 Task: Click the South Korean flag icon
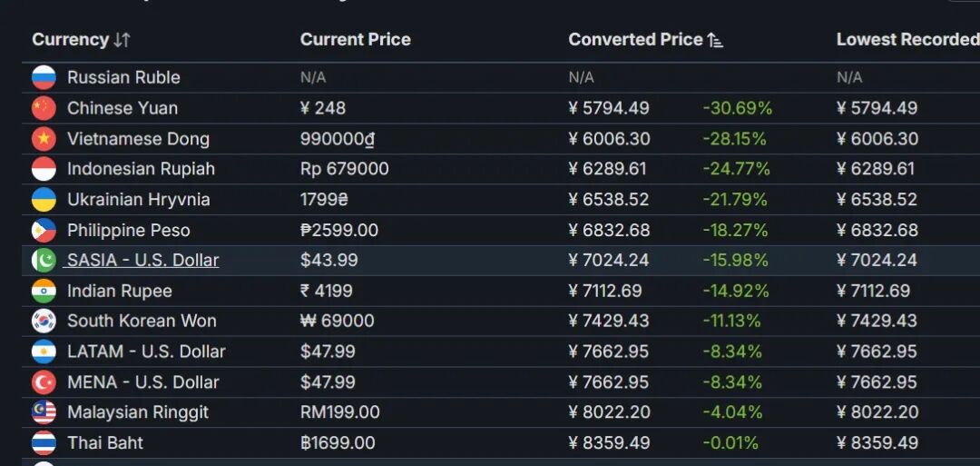[x=44, y=321]
